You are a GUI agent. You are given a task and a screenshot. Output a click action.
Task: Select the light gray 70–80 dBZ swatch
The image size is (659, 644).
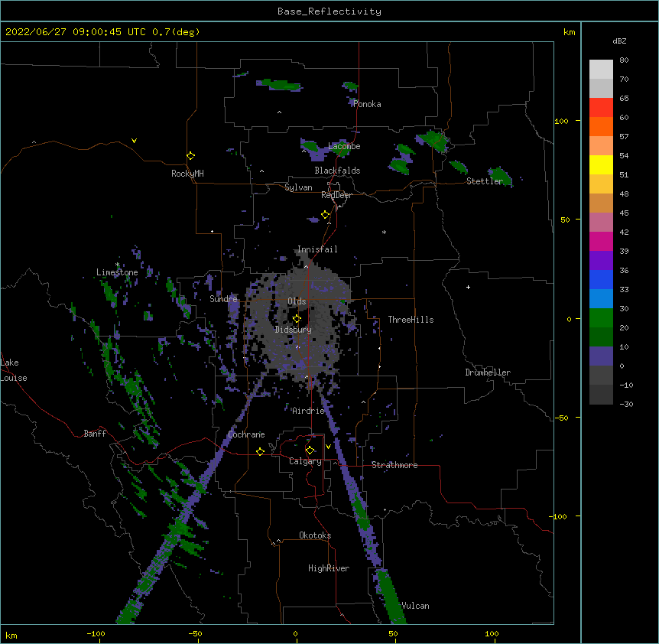(601, 69)
